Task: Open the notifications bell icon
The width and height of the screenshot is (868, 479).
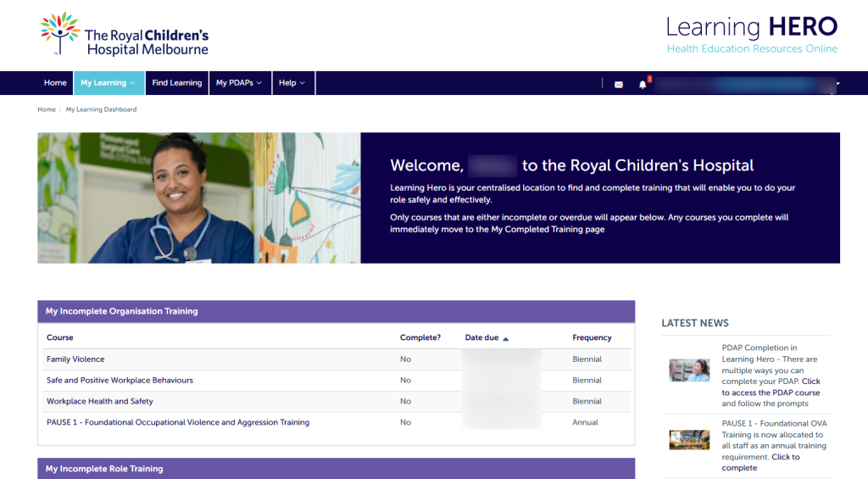Action: (x=643, y=84)
